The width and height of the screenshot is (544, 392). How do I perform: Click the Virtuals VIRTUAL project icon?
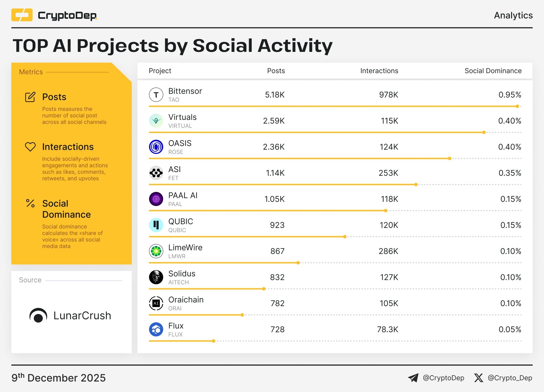coord(156,120)
